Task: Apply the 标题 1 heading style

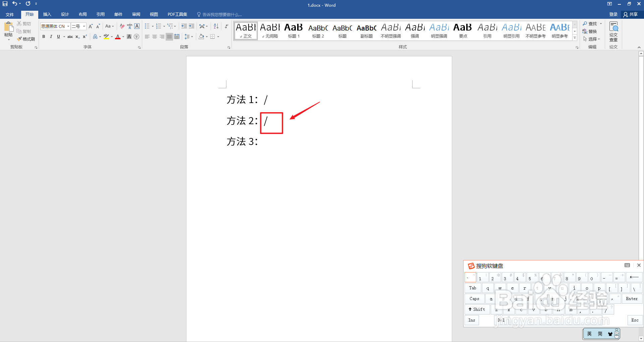Action: click(x=293, y=31)
